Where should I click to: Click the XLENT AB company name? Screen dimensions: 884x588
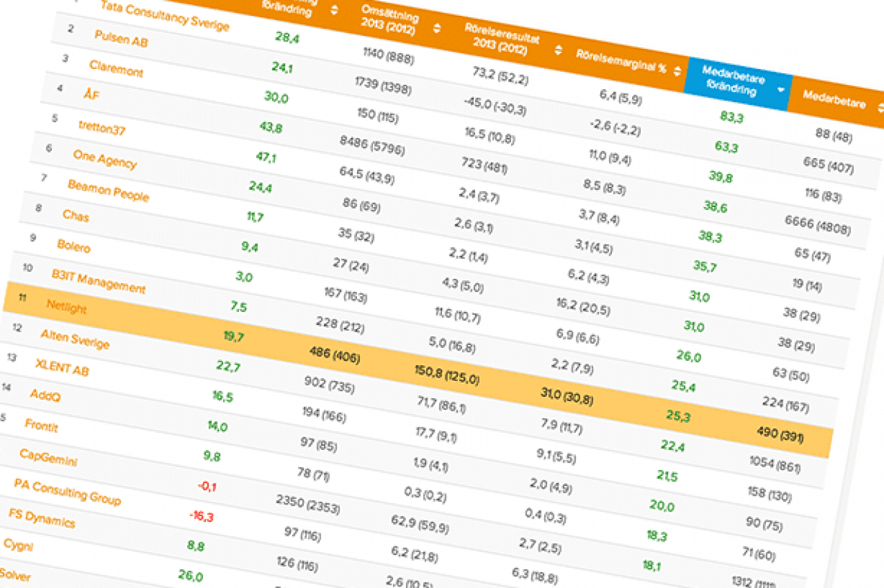click(62, 367)
